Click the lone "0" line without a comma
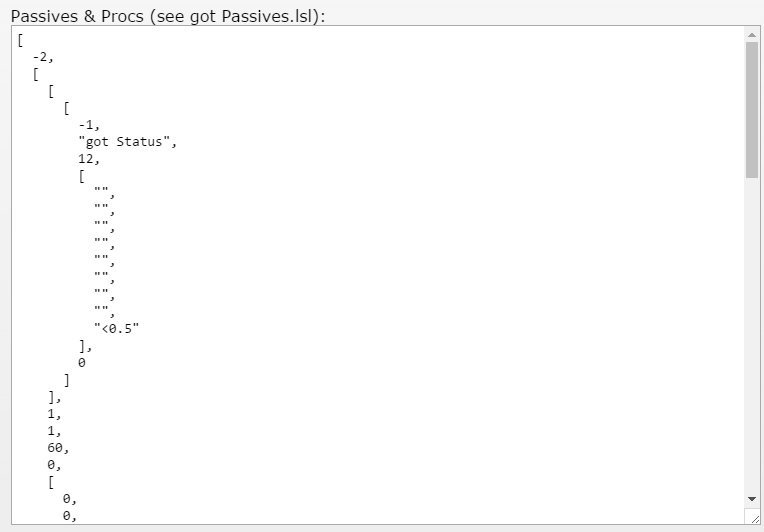764x532 pixels. [x=82, y=362]
